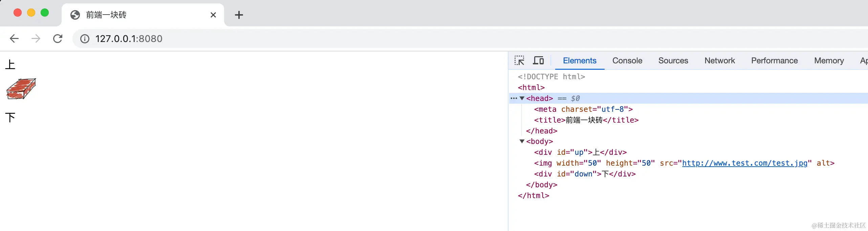
Task: Reload the page with refresh icon
Action: pyautogui.click(x=58, y=39)
